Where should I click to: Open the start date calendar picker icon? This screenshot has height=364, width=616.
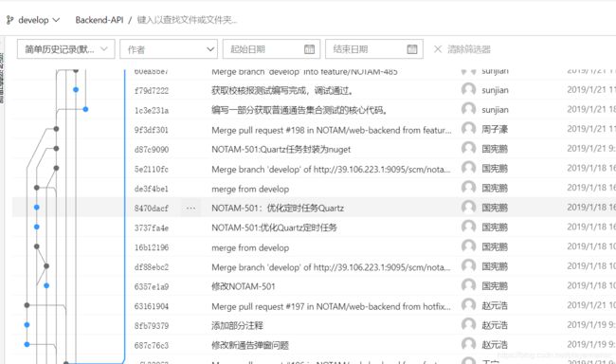click(x=309, y=49)
